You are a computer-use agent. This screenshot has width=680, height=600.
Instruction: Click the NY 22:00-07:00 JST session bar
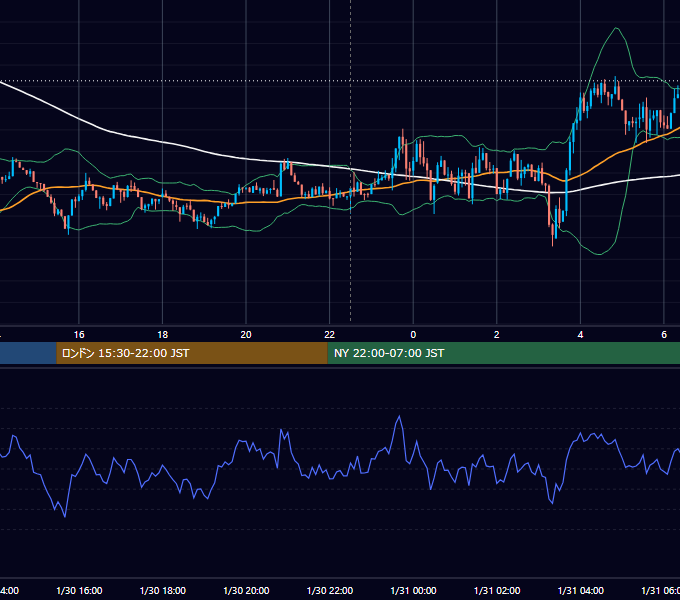(503, 353)
